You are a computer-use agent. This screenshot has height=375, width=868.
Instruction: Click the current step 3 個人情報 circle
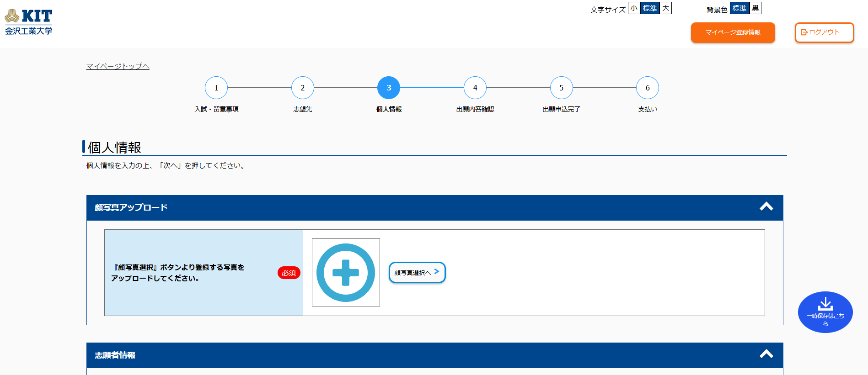pyautogui.click(x=389, y=88)
